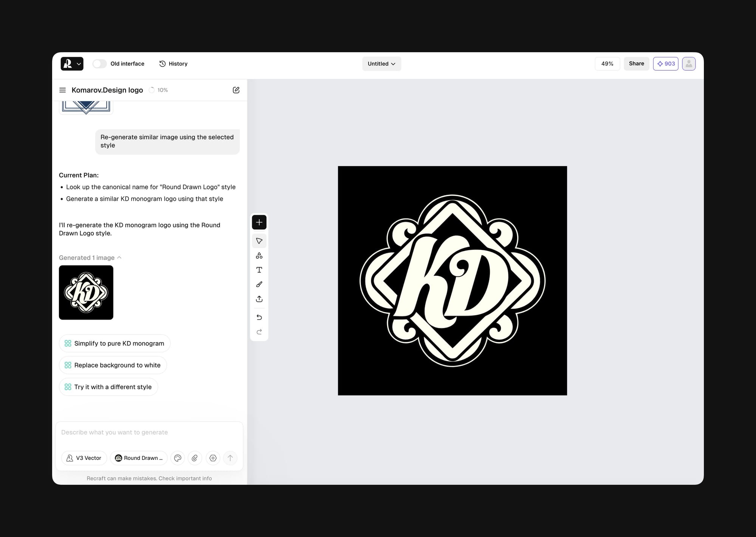Select the Text tool
This screenshot has height=537, width=756.
(x=259, y=270)
